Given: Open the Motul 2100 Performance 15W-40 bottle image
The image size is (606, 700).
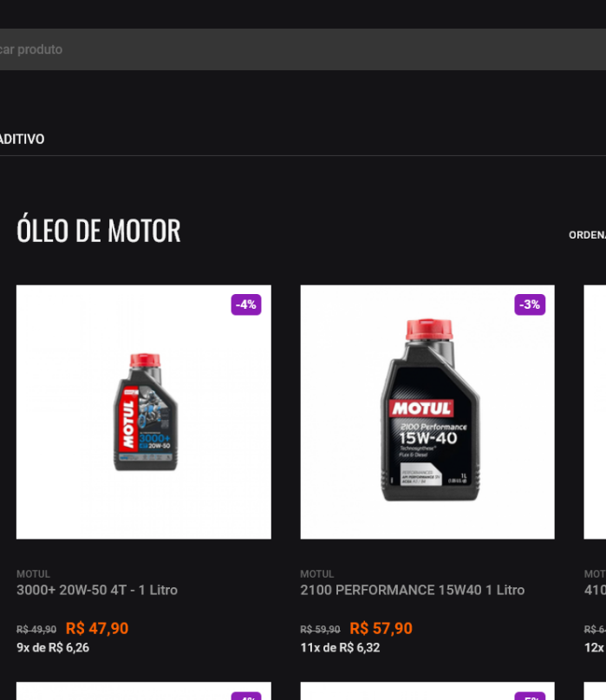Looking at the screenshot, I should tap(427, 412).
